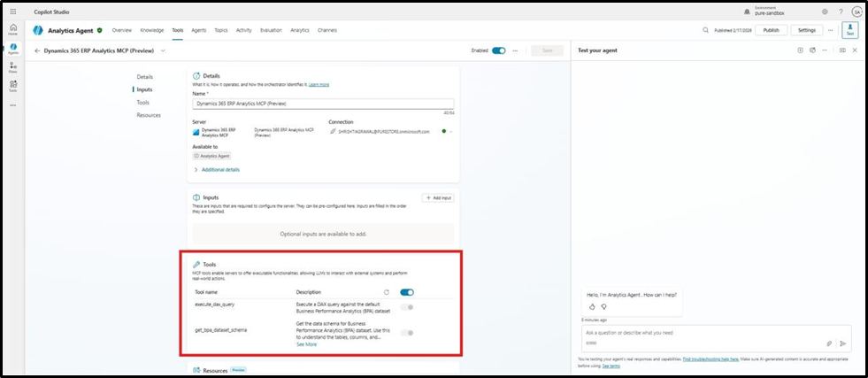Viewport: 868px width, 378px height.
Task: Click the get_bpa_dataset_schema tool name
Action: 221,330
